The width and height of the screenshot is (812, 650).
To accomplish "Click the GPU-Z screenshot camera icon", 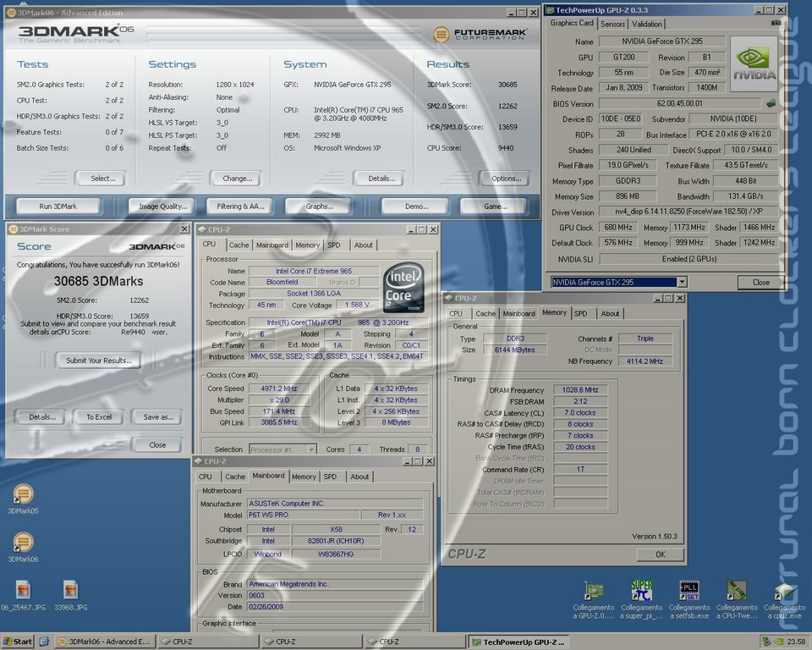I will [776, 23].
